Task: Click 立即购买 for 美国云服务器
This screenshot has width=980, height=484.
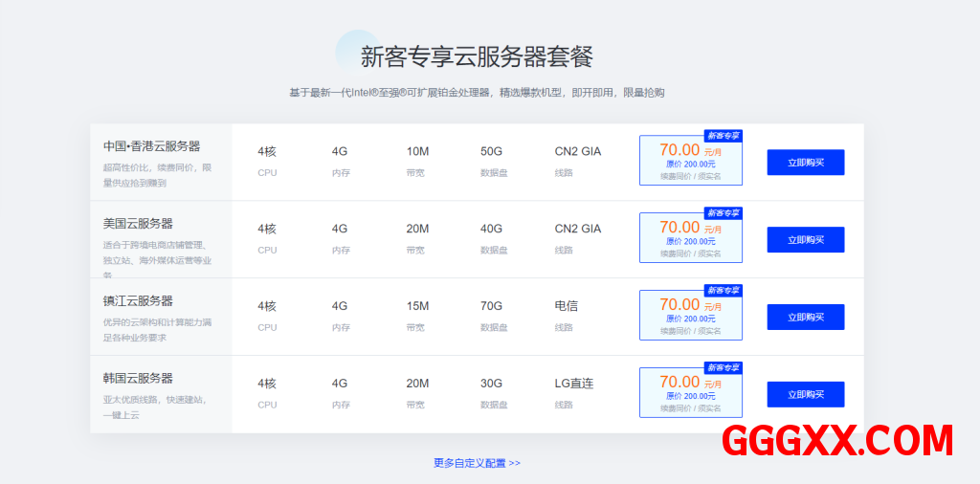Action: pos(805,240)
